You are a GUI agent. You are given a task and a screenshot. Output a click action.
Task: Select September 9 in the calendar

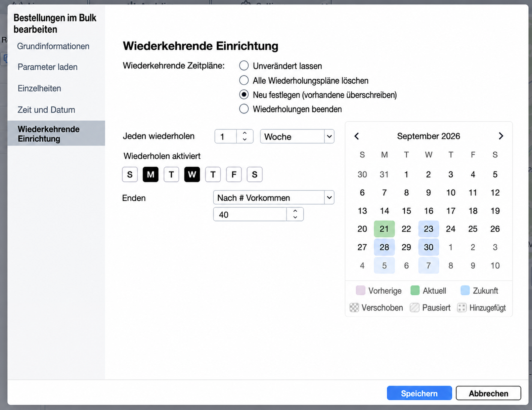coord(428,193)
